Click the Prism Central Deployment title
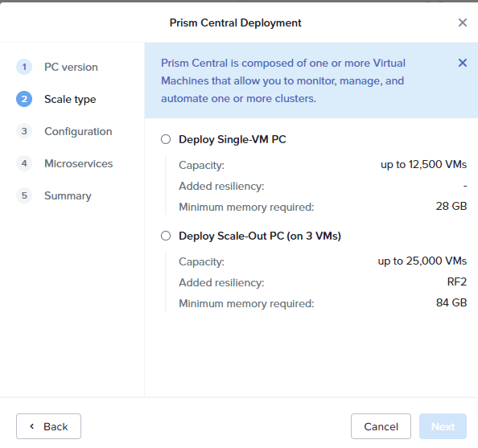 235,23
